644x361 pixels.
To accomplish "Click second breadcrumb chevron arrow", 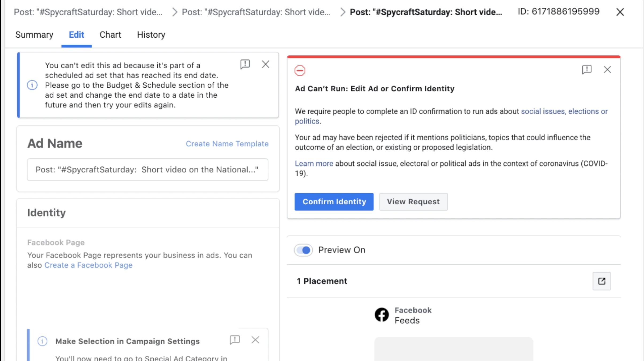I will click(x=343, y=12).
